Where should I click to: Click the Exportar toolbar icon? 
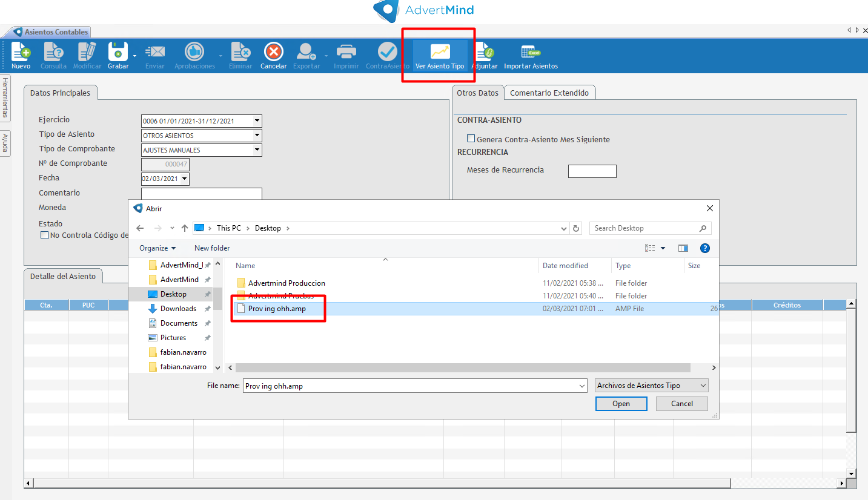306,52
